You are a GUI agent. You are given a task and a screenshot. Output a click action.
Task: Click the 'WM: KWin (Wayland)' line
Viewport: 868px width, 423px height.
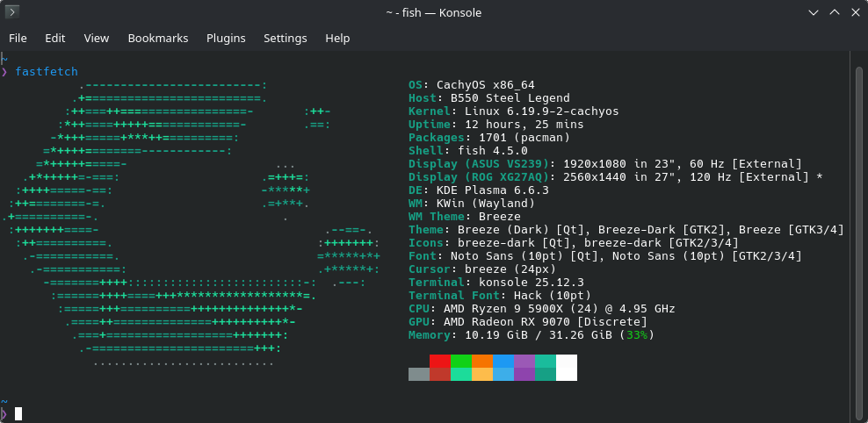pos(472,204)
